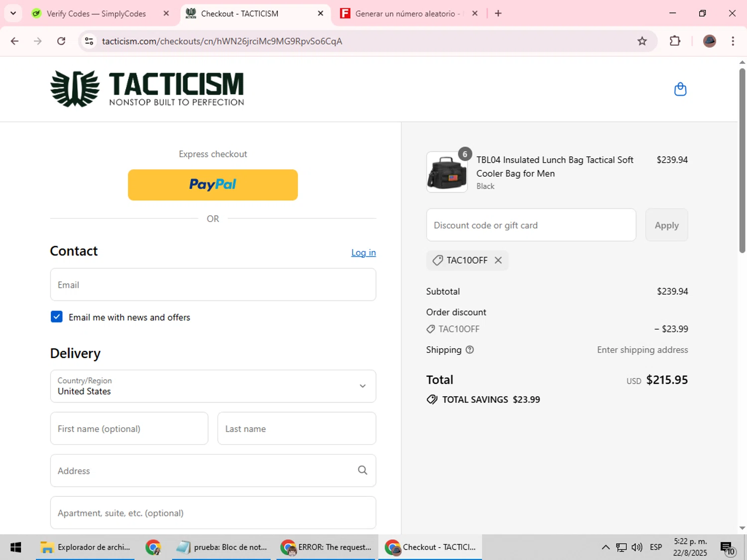747x560 pixels.
Task: Click the Log in link
Action: [x=364, y=252]
